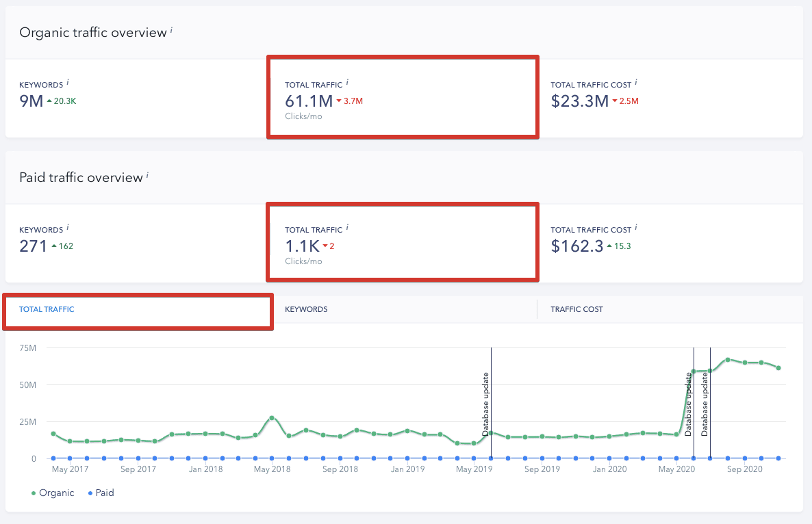This screenshot has width=812, height=524.
Task: Click info icon next to paid Total Traffic Cost
Action: [x=636, y=226]
